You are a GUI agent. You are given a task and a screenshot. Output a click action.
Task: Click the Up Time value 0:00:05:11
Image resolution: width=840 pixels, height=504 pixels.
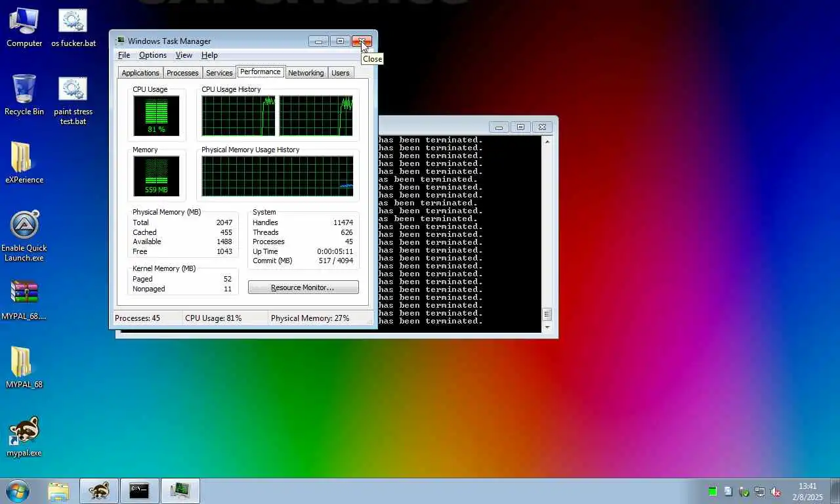click(x=335, y=251)
